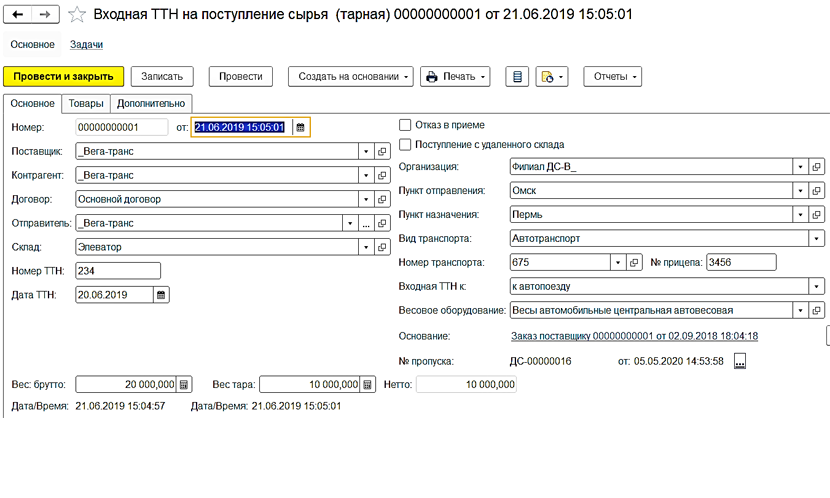The height and width of the screenshot is (498, 830).
Task: Open the Отчеты menu button
Action: point(612,77)
